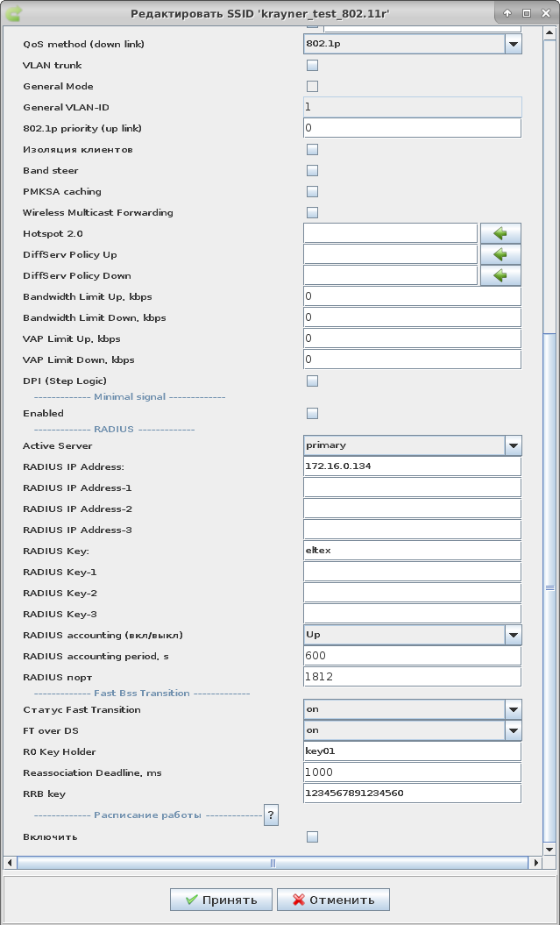Click the green arrow for DiffServ Policy Down

coord(500,275)
